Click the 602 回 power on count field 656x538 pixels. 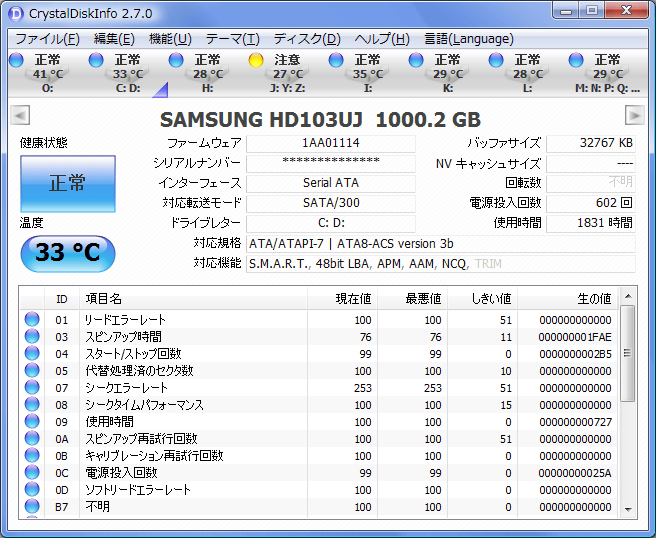591,203
